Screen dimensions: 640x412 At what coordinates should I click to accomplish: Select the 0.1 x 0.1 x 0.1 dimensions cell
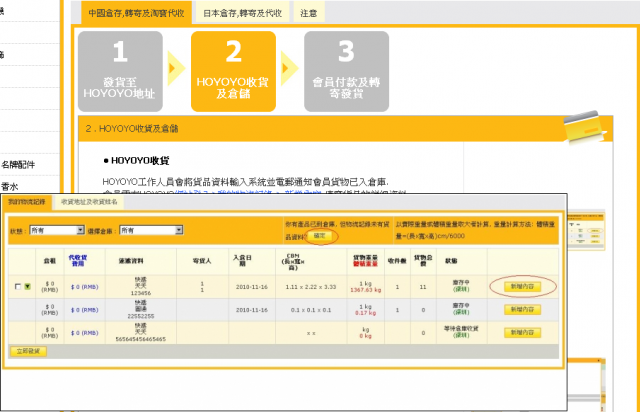pos(311,310)
